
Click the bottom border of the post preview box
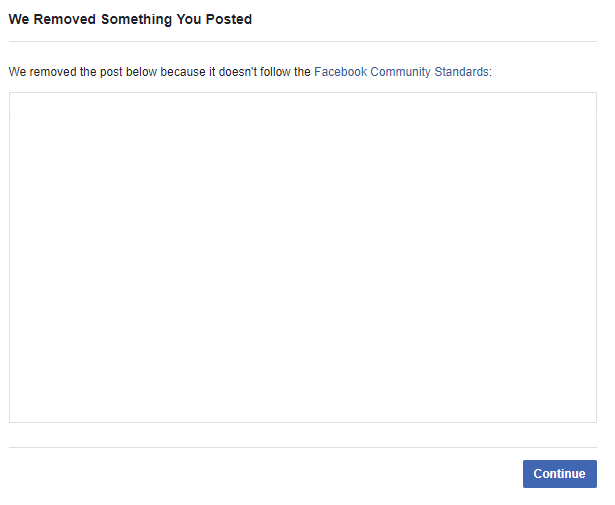(x=303, y=422)
